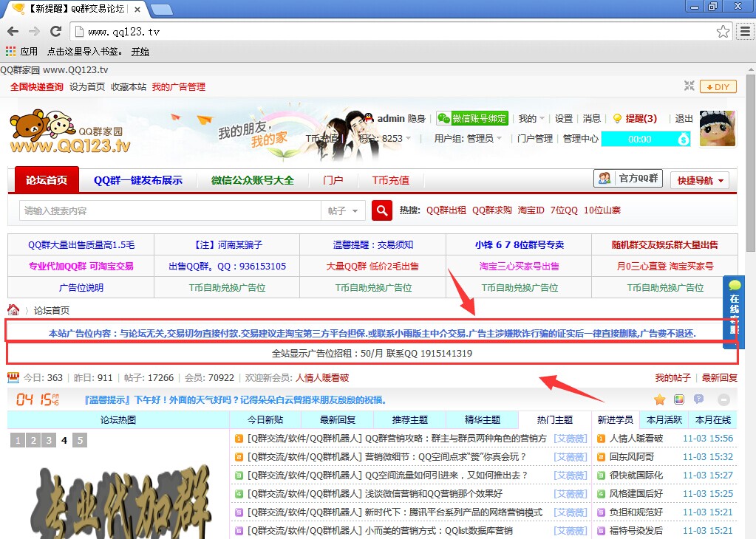Click the home icon in breadcrumb
This screenshot has width=756, height=539.
pos(13,310)
